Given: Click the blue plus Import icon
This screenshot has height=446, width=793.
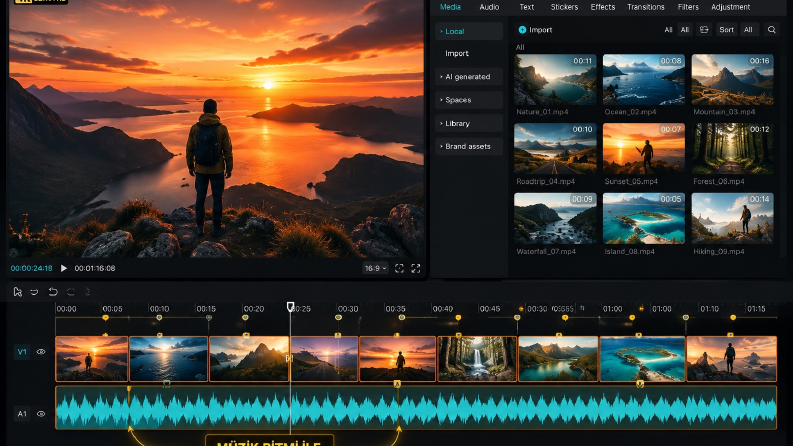Looking at the screenshot, I should [522, 30].
